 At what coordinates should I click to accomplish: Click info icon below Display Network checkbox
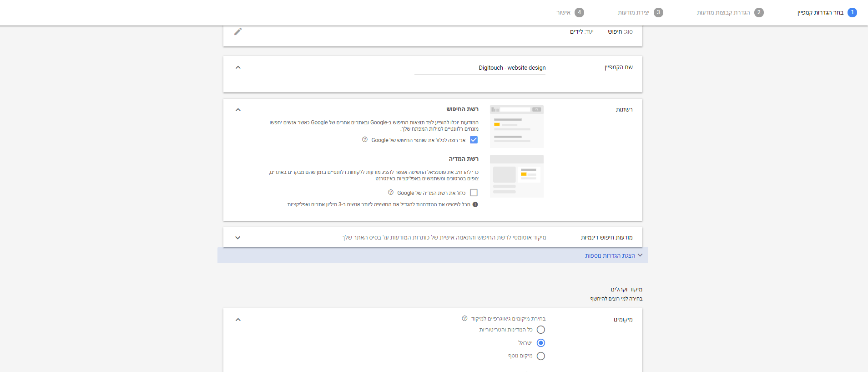coord(475,204)
